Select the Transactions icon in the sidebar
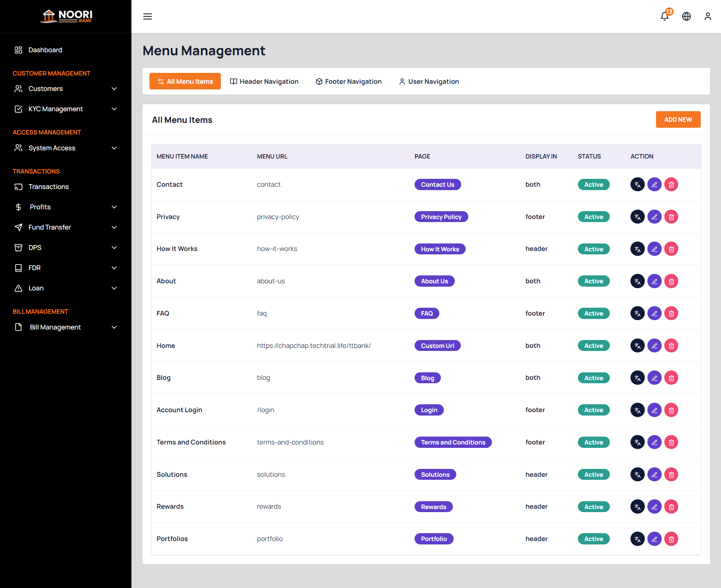 click(x=18, y=186)
